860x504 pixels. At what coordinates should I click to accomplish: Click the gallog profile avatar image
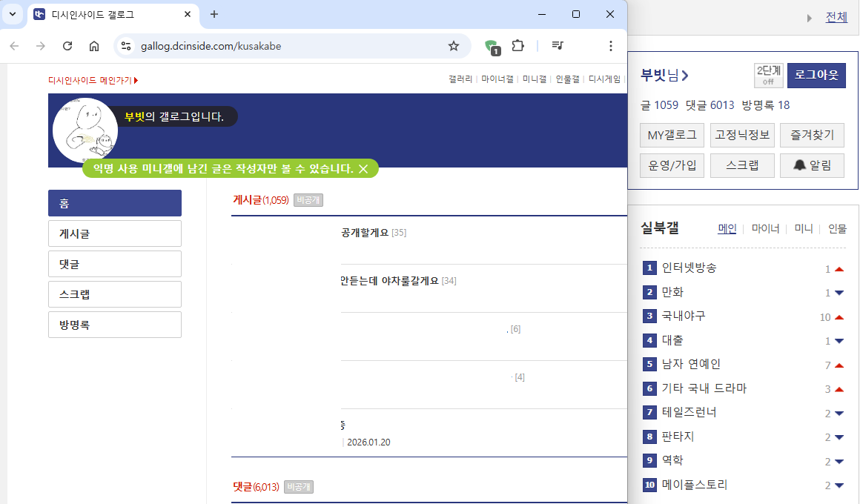85,130
